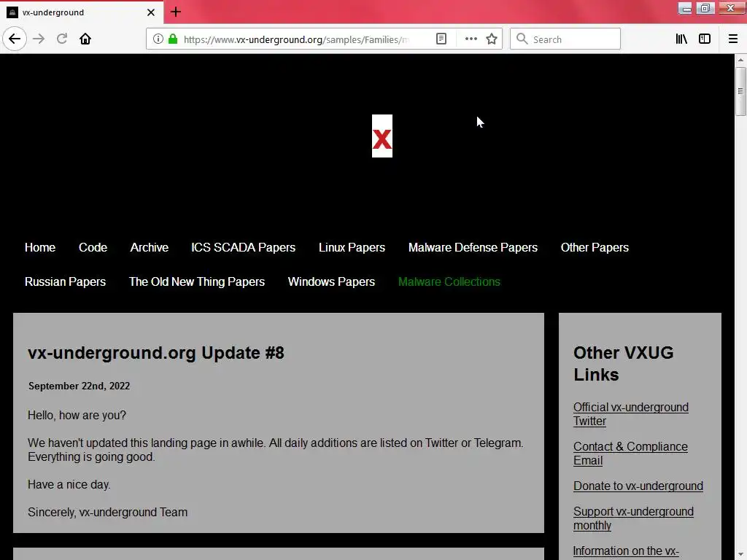Click 'Sincerely, vx-underground Team' text
747x560 pixels.
pyautogui.click(x=108, y=513)
